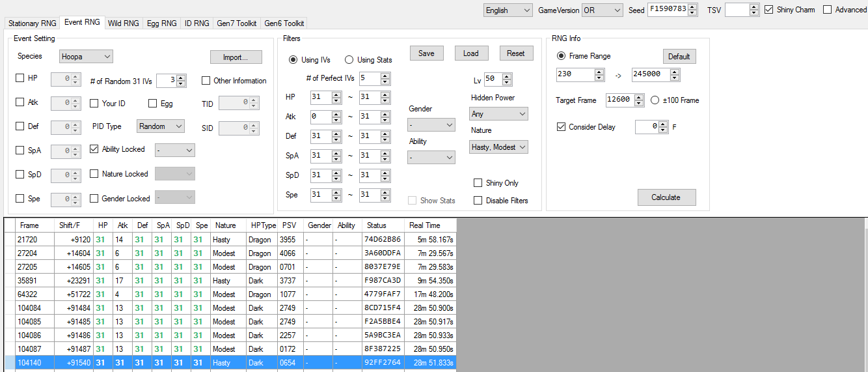Click inside the Target Frame number field
This screenshot has width=868, height=372.
618,100
